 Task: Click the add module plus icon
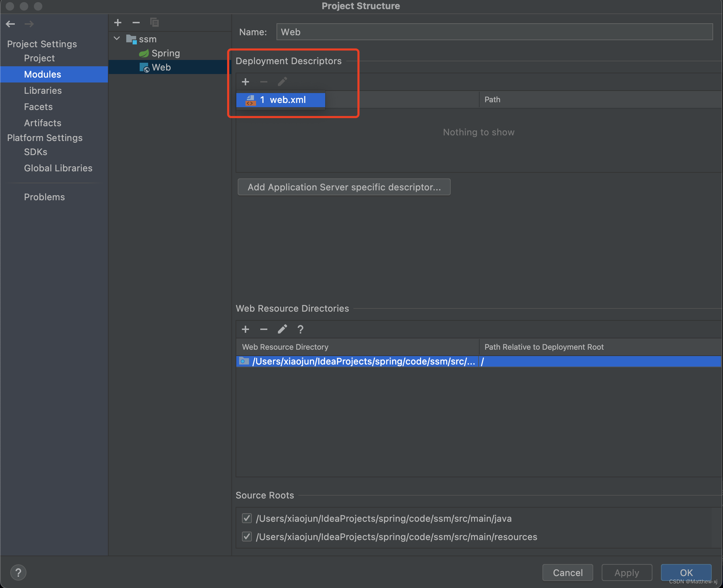point(118,23)
